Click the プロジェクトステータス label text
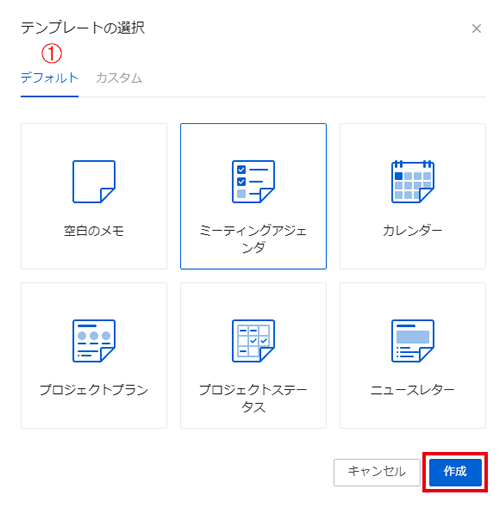500x508 pixels. coord(253,398)
